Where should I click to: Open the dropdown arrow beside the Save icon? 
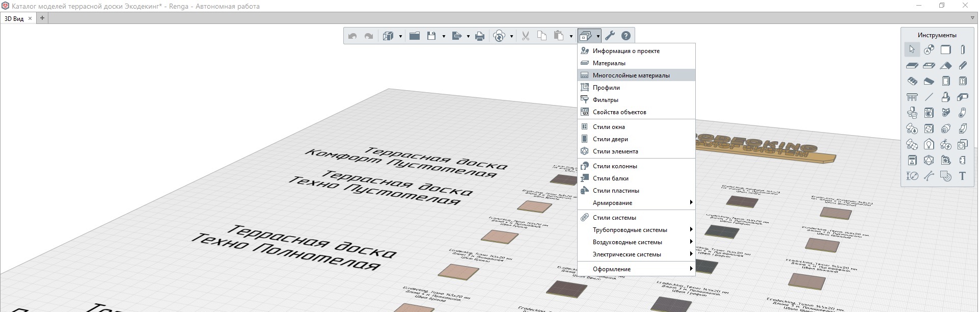(444, 36)
